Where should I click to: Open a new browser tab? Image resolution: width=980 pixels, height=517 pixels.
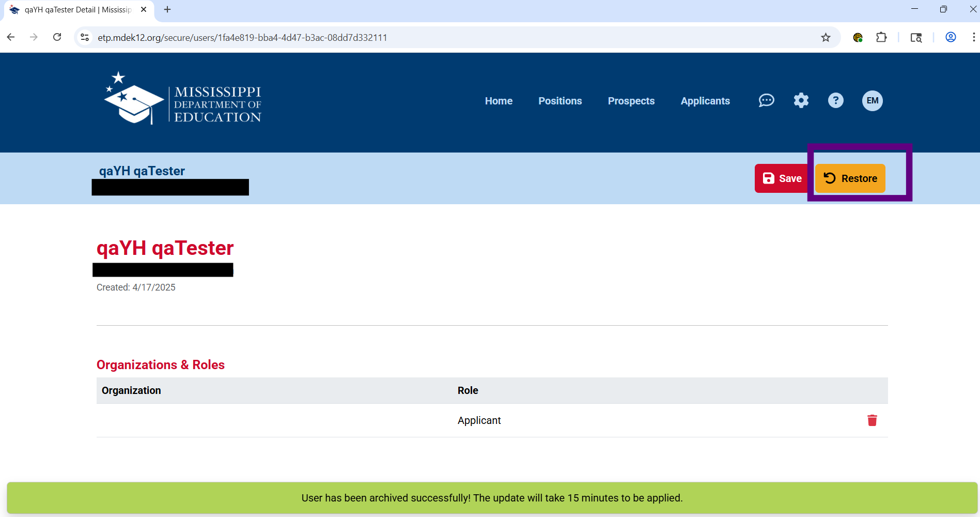pyautogui.click(x=167, y=9)
